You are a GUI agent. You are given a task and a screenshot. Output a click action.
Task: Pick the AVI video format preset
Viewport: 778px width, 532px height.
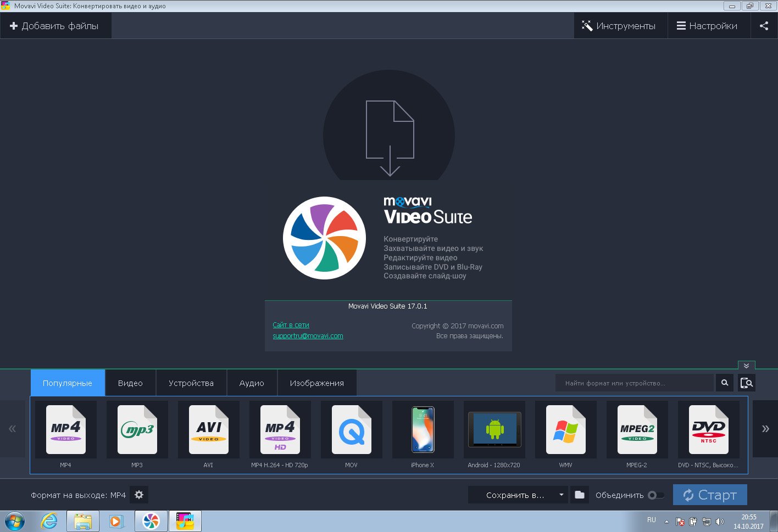pyautogui.click(x=208, y=430)
